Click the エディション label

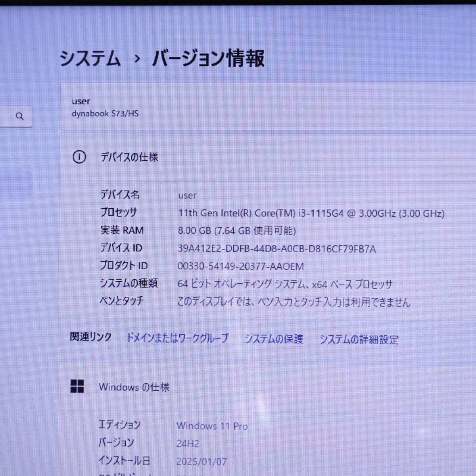pos(119,425)
